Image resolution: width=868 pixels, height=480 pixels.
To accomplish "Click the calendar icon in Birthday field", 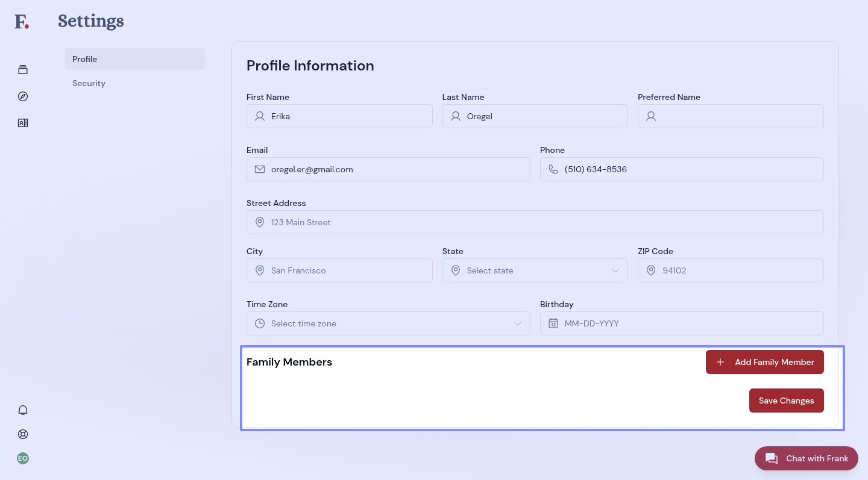I will pyautogui.click(x=553, y=323).
